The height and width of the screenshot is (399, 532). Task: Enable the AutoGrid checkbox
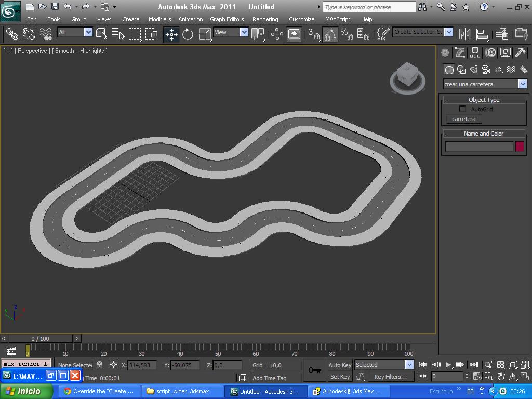click(462, 109)
